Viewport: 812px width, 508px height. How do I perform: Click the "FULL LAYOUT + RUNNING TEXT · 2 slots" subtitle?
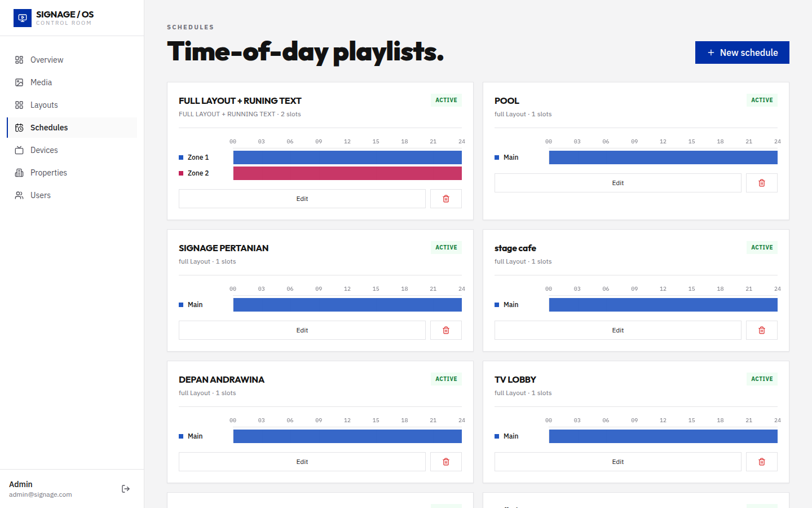tap(240, 114)
